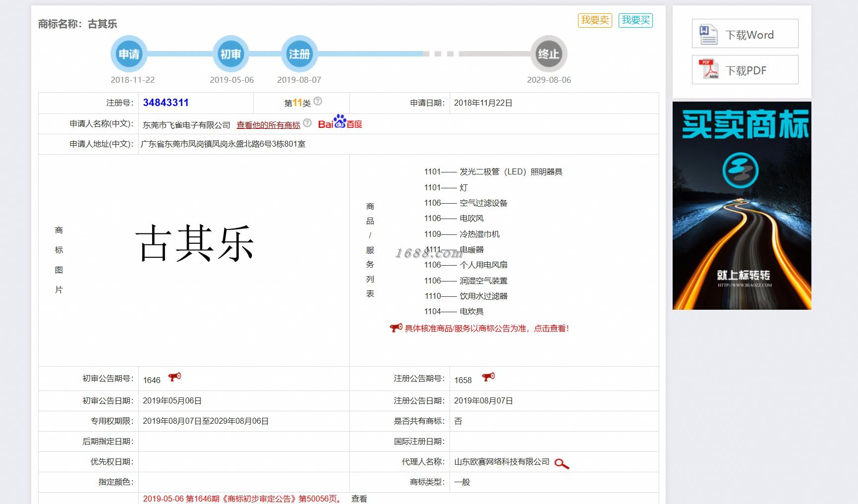Click goods item 电吹风
The height and width of the screenshot is (504, 858).
click(x=471, y=218)
